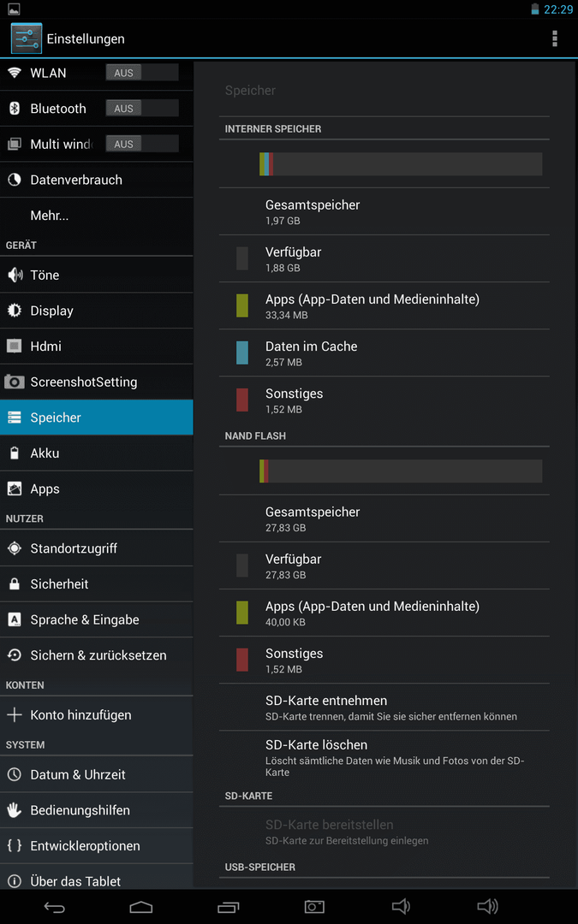
Task: Tap SD-Karte löschen
Action: click(384, 757)
